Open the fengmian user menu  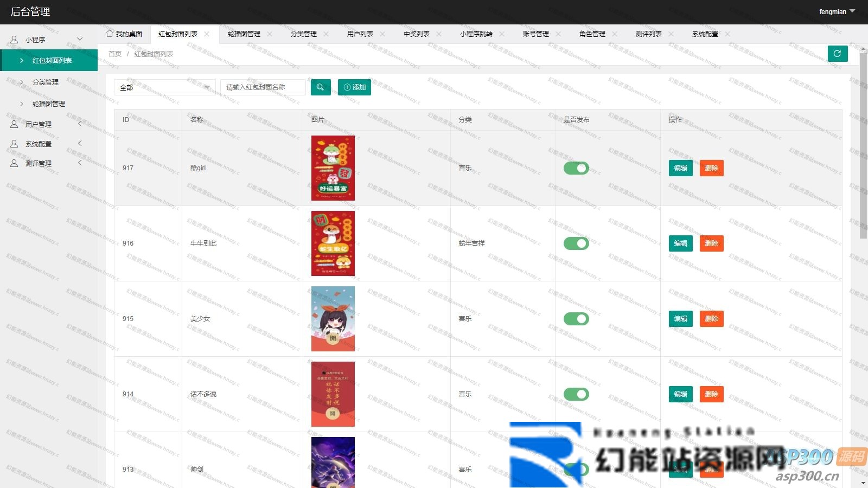(837, 11)
